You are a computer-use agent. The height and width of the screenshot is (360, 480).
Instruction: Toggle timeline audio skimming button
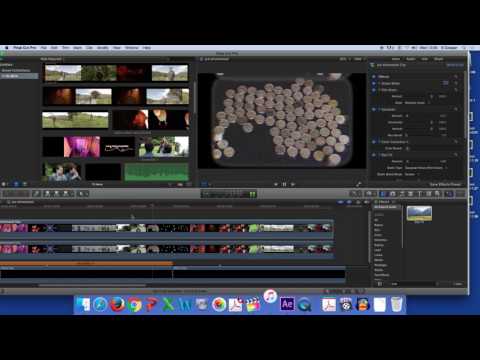[x=349, y=202]
